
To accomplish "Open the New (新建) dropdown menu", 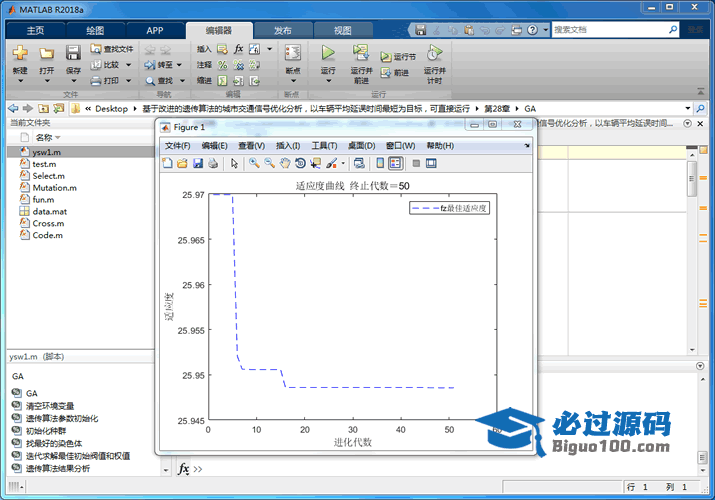I will pyautogui.click(x=20, y=71).
